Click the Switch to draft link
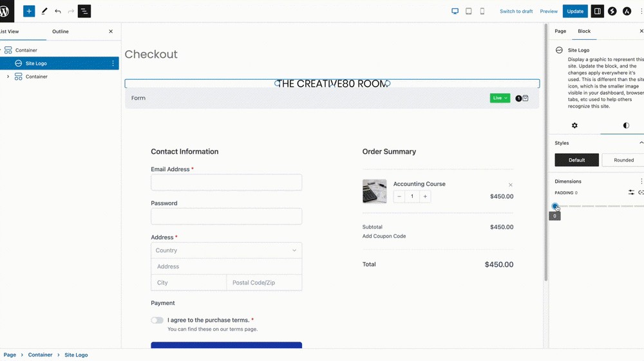Viewport: 644px width, 361px height. [516, 11]
